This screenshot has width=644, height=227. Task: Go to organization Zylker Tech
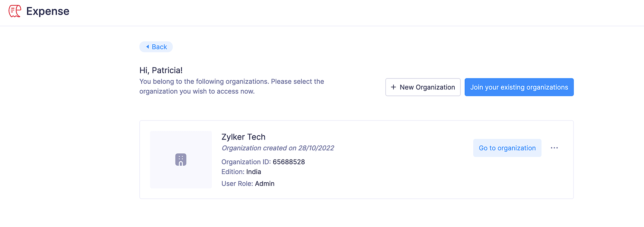point(507,148)
